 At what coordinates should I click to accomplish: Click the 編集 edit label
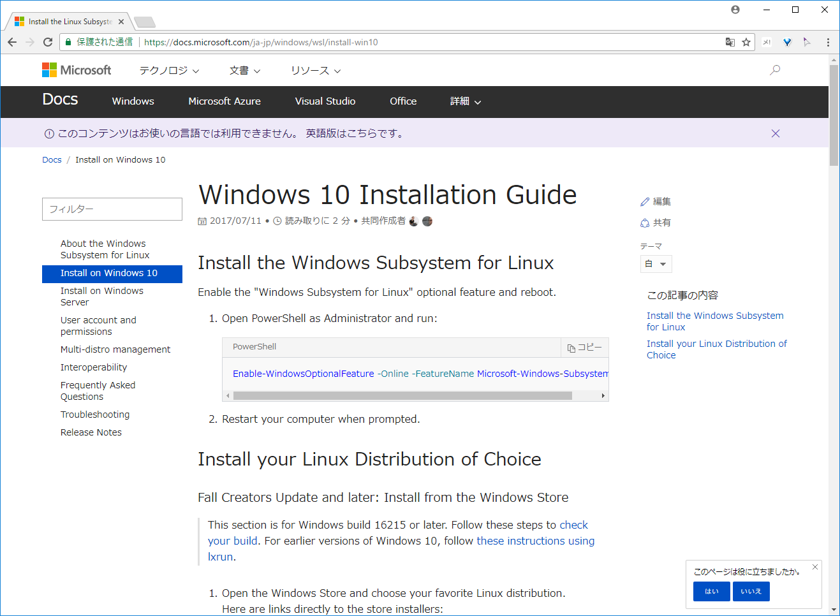pyautogui.click(x=662, y=202)
